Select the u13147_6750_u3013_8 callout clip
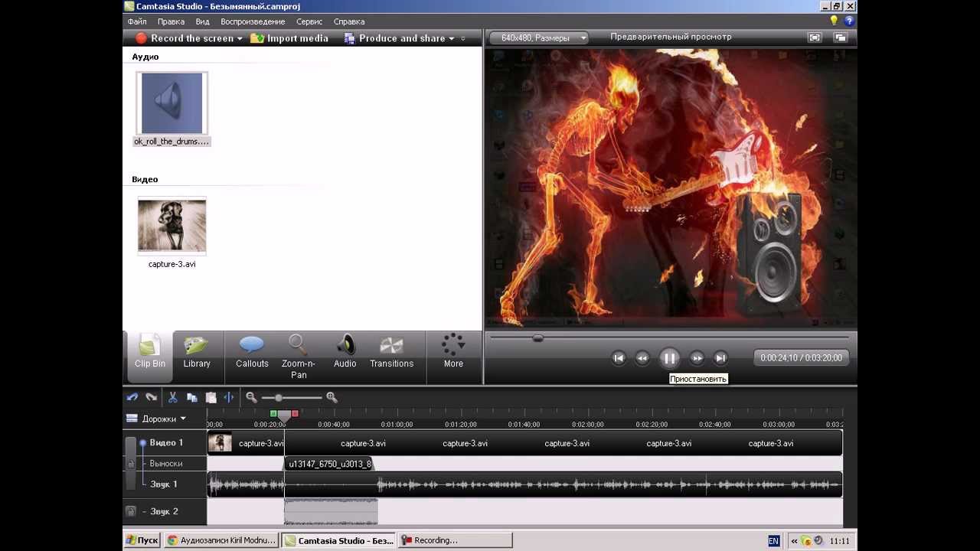 click(329, 464)
